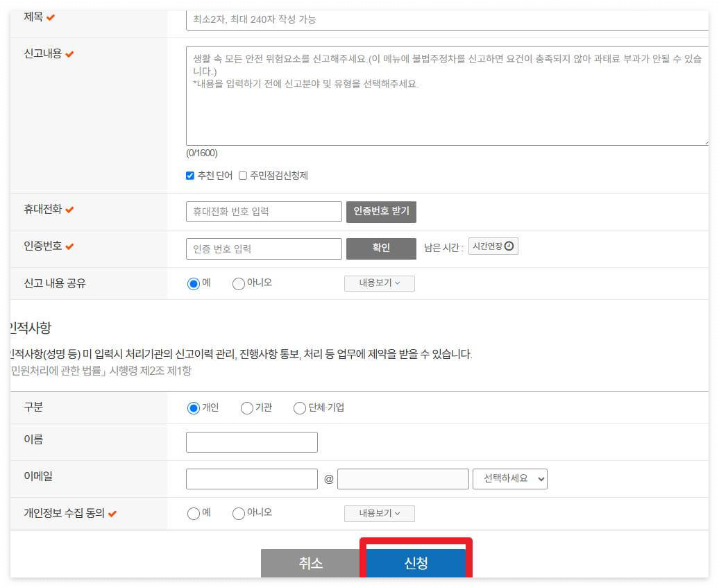
Task: Uncheck the 추천 단어 checkbox
Action: (x=190, y=176)
